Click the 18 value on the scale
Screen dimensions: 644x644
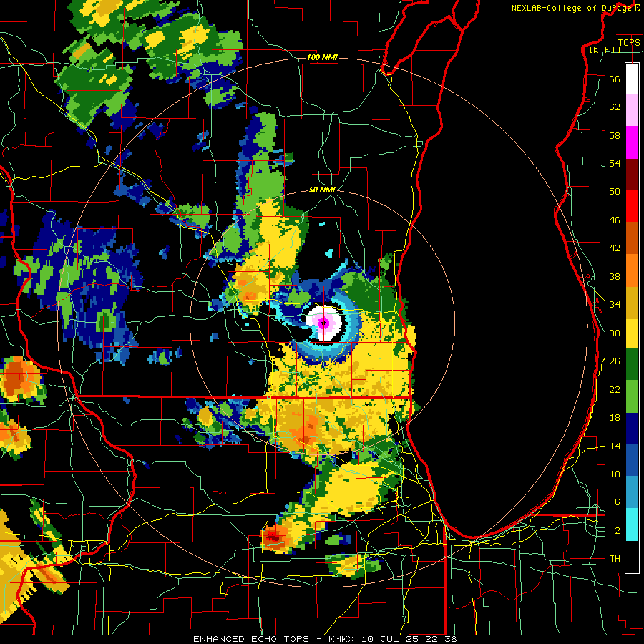click(x=615, y=418)
